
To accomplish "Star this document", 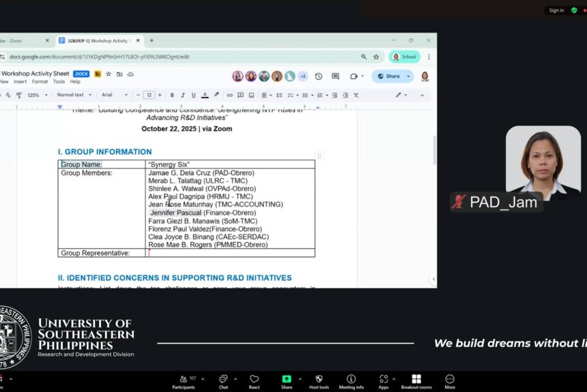I will [x=109, y=74].
